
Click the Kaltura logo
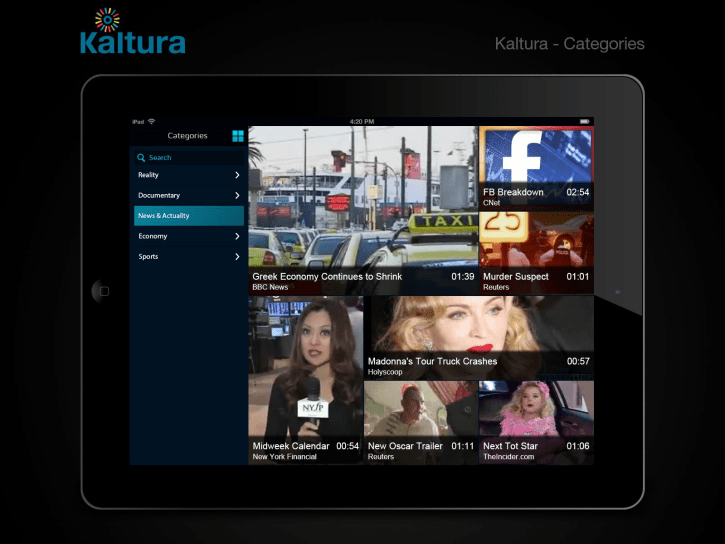coord(133,31)
